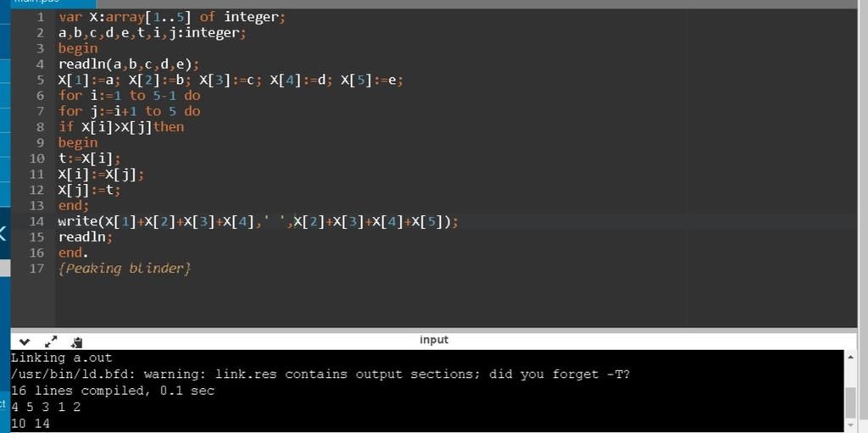Collapse the console with the chevron icon
This screenshot has width=868, height=433.
coord(25,341)
